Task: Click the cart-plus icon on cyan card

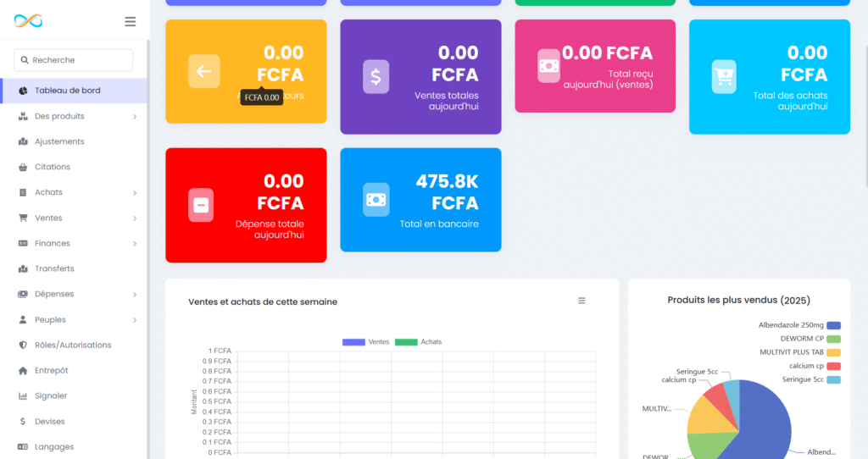Action: click(724, 76)
